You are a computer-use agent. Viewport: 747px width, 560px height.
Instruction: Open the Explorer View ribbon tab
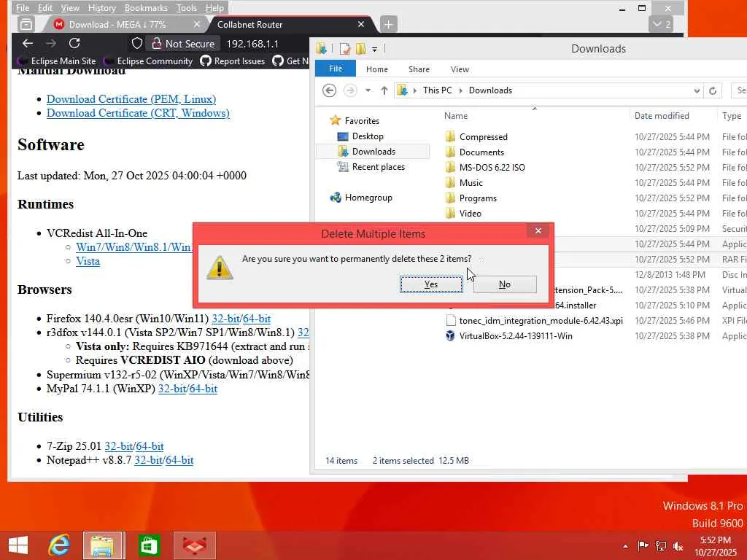[x=460, y=69]
